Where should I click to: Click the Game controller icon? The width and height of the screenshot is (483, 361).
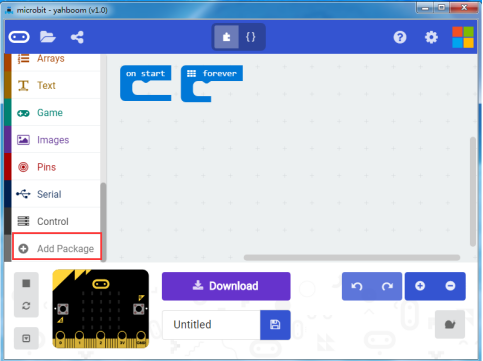[23, 113]
